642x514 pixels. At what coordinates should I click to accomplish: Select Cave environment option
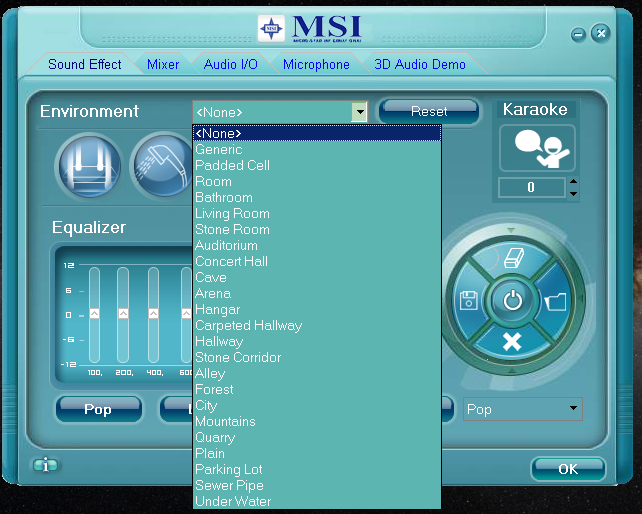[317, 277]
